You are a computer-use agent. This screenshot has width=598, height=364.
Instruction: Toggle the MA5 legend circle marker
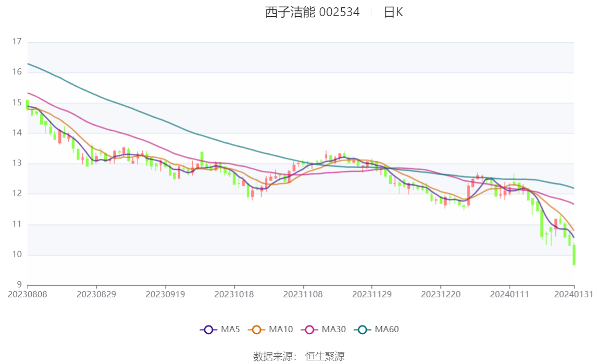(208, 330)
